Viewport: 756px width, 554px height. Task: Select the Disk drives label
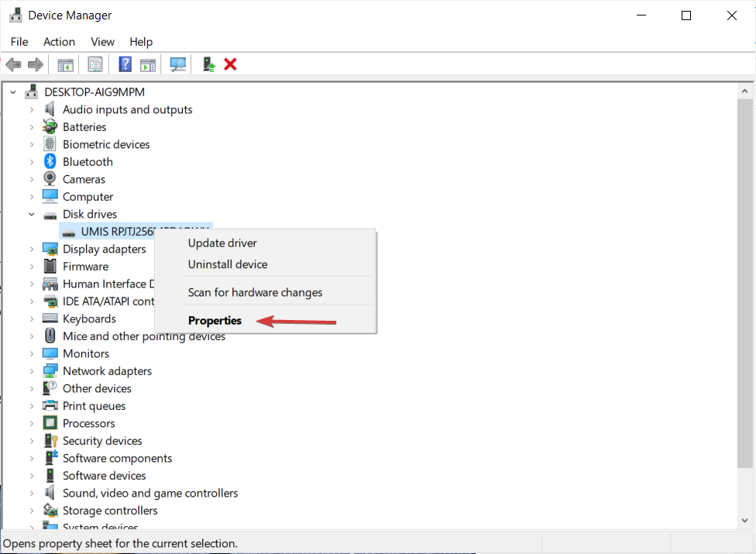click(90, 214)
